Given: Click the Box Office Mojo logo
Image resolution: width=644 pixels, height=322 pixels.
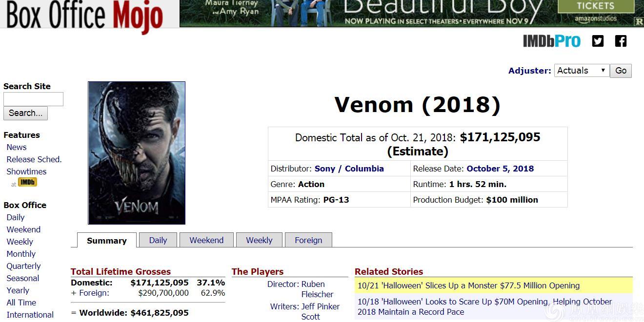Looking at the screenshot, I should point(84,16).
